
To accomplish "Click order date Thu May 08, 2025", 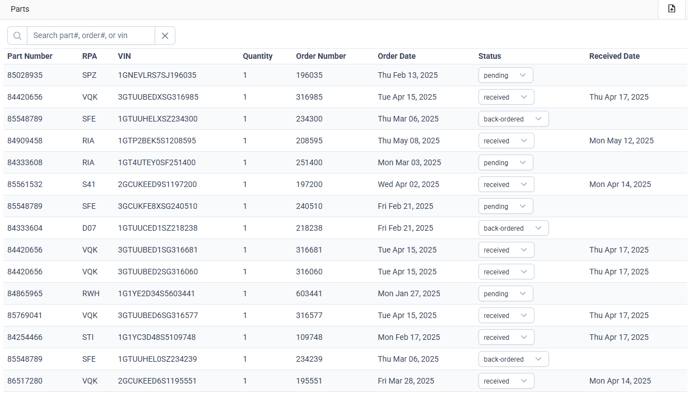I will [x=408, y=141].
